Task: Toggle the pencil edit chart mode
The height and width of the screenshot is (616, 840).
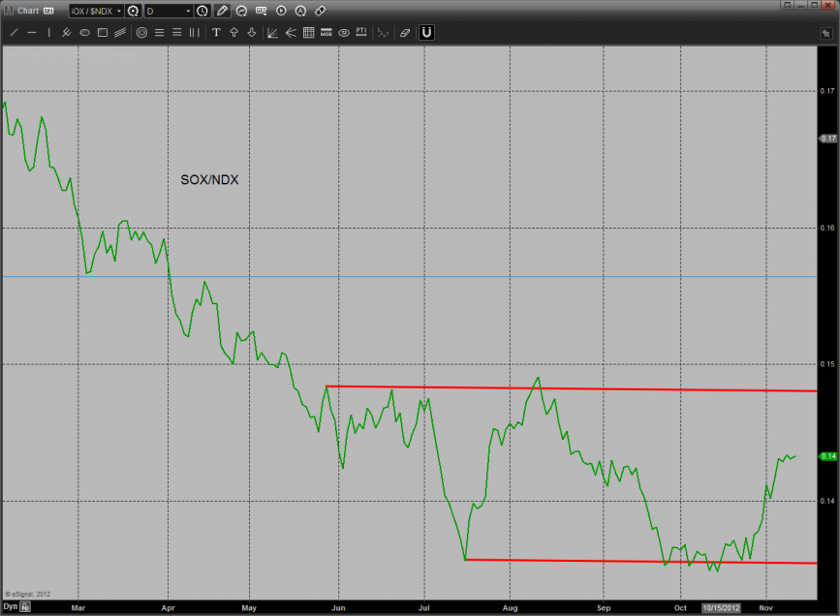Action: (x=223, y=11)
